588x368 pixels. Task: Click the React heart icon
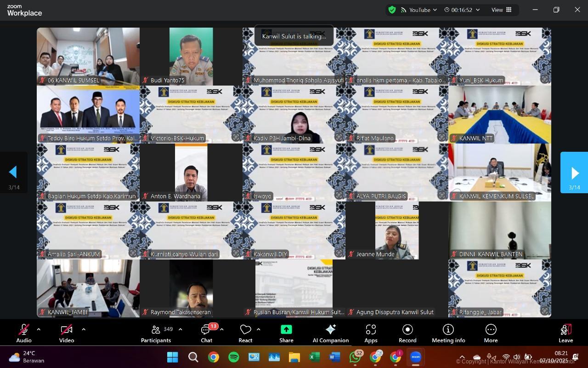click(245, 330)
